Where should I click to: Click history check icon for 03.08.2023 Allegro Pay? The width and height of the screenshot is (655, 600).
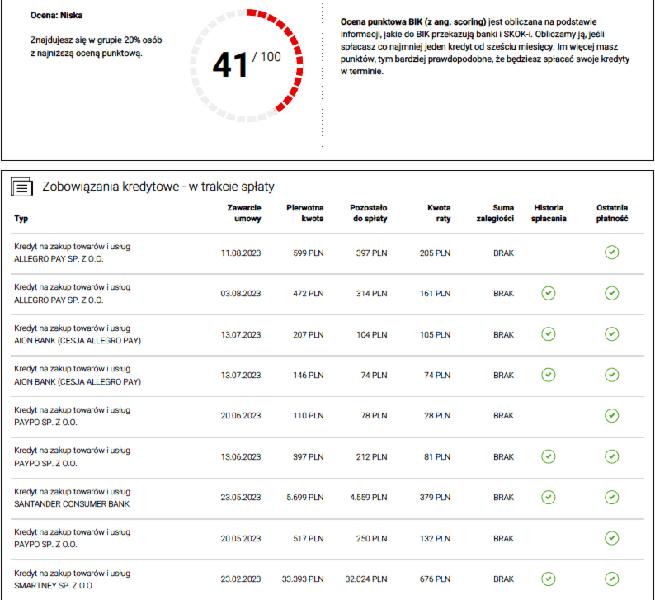548,293
